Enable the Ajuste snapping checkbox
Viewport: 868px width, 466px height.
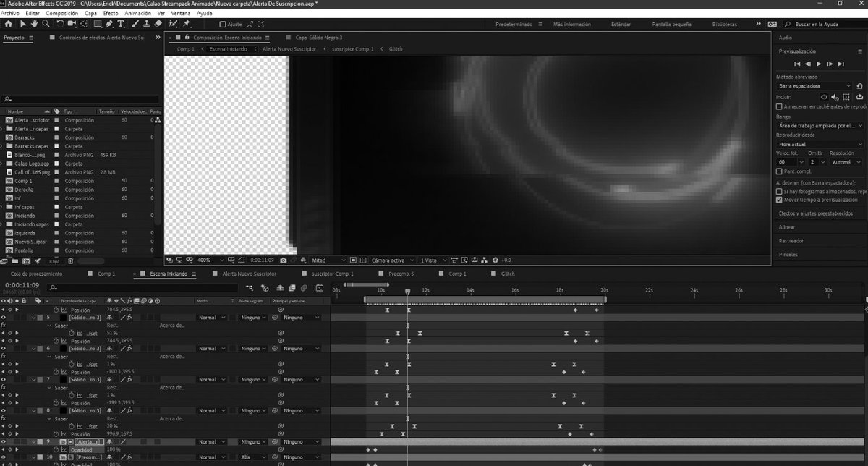point(223,24)
